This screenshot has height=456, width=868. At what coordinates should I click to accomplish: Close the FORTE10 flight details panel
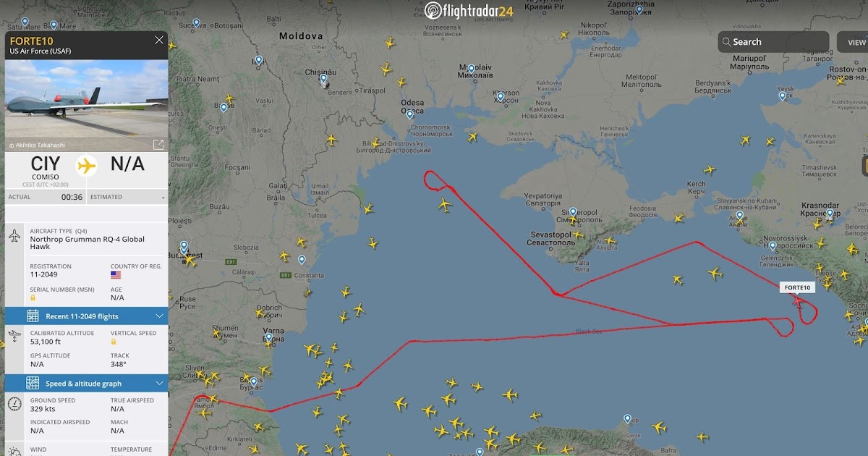click(159, 41)
